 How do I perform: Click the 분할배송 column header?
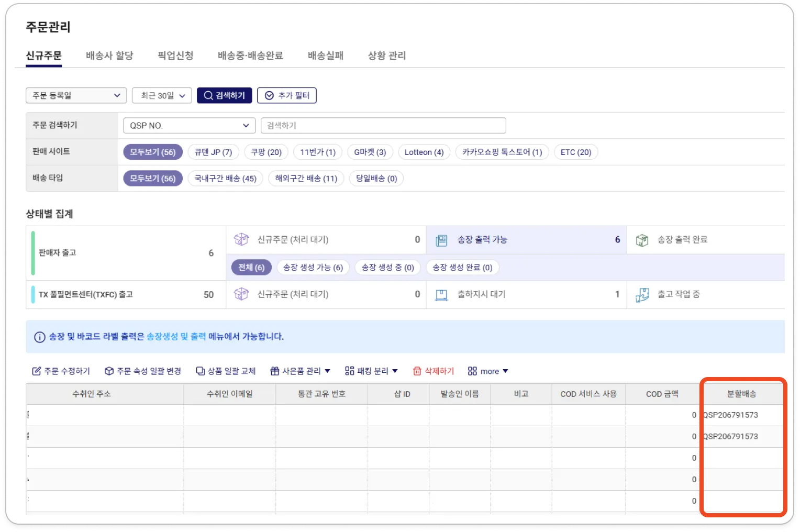coord(742,394)
